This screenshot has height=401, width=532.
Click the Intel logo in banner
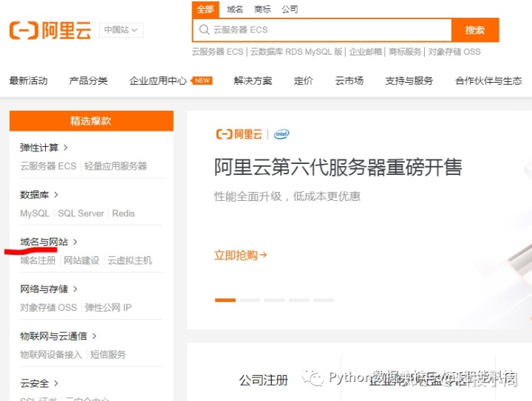[282, 134]
